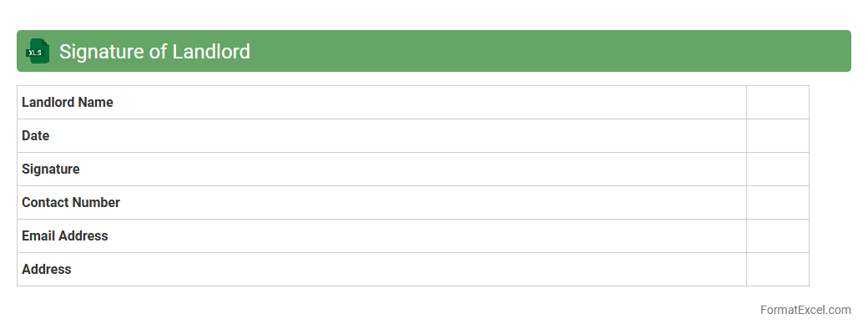The height and width of the screenshot is (334, 868).
Task: Click the empty cell beside Date
Action: [x=777, y=136]
